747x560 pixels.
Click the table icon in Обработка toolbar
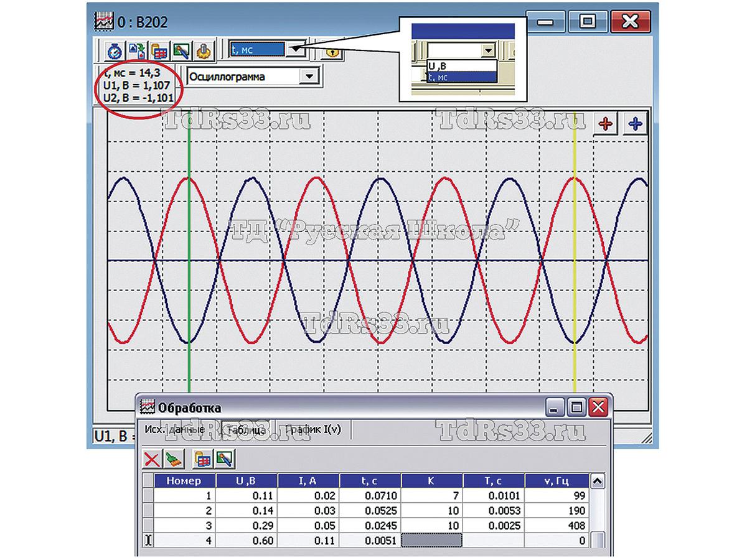(202, 460)
